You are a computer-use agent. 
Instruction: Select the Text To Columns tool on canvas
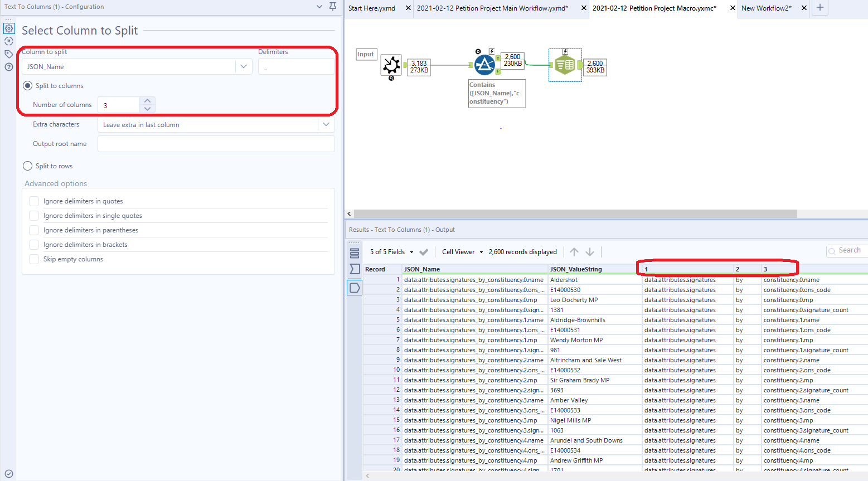click(x=565, y=65)
